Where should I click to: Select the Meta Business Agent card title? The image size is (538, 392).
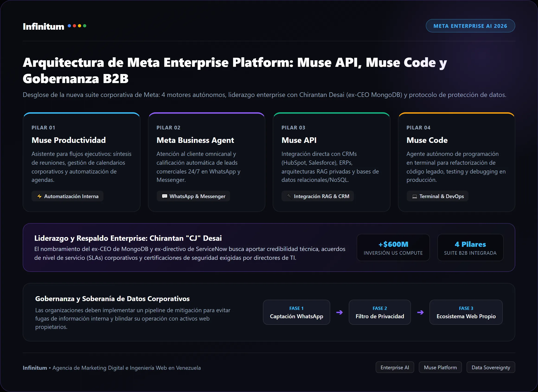click(195, 140)
